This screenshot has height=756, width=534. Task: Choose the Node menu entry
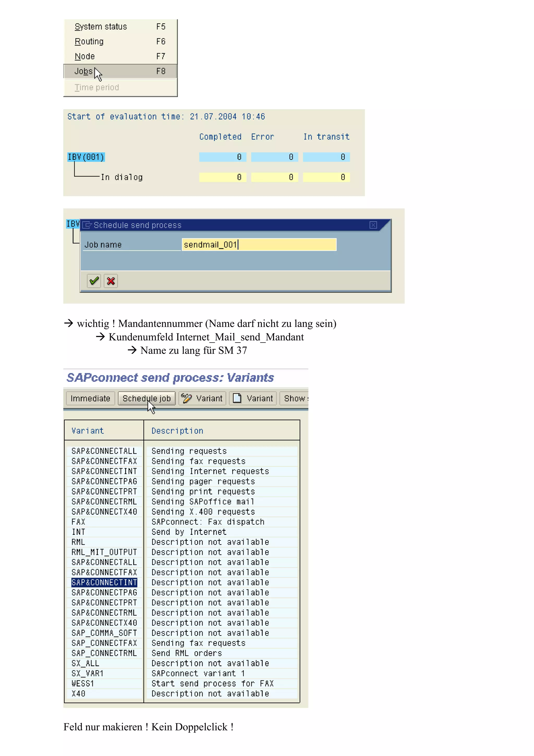(120, 56)
